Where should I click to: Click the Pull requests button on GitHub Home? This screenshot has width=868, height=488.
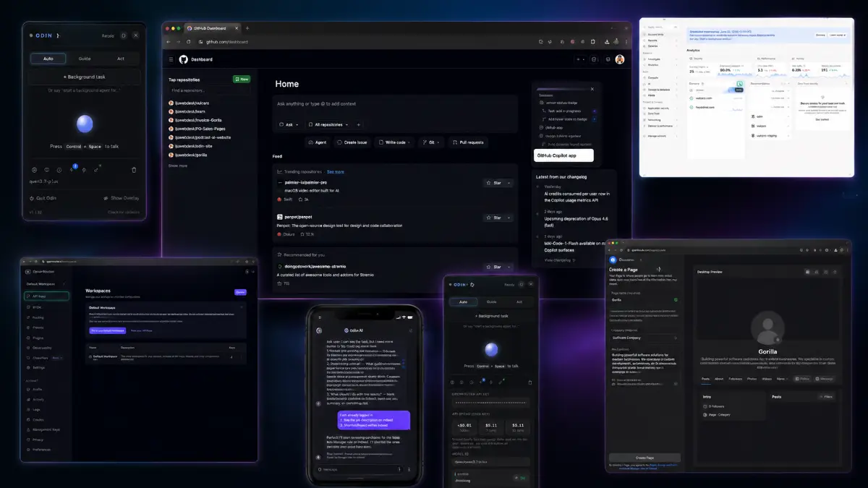pyautogui.click(x=468, y=142)
